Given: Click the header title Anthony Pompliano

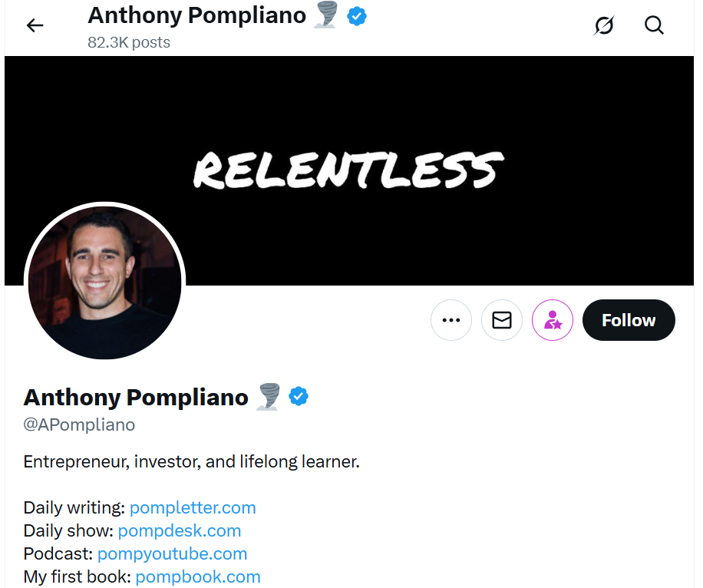Looking at the screenshot, I should point(196,15).
